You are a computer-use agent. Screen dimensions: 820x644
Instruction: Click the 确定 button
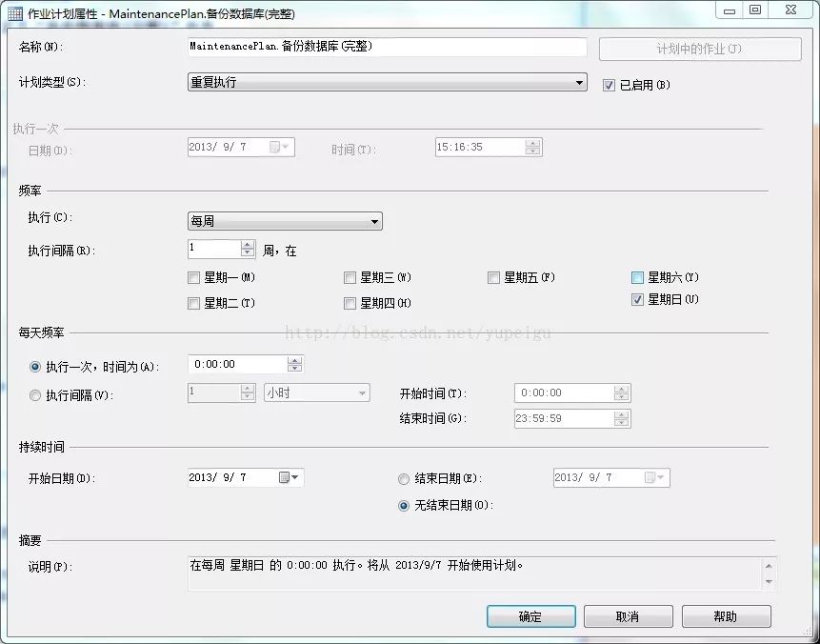(x=530, y=616)
